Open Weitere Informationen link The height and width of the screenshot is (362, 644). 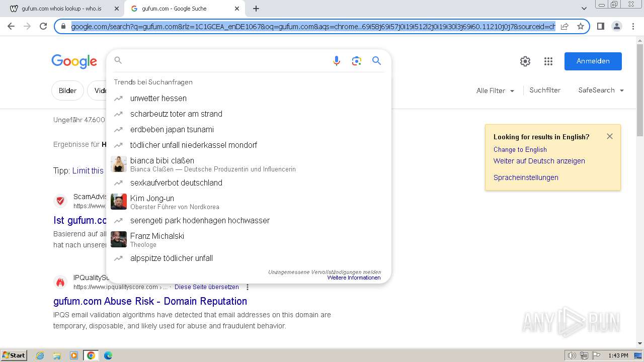point(354,278)
